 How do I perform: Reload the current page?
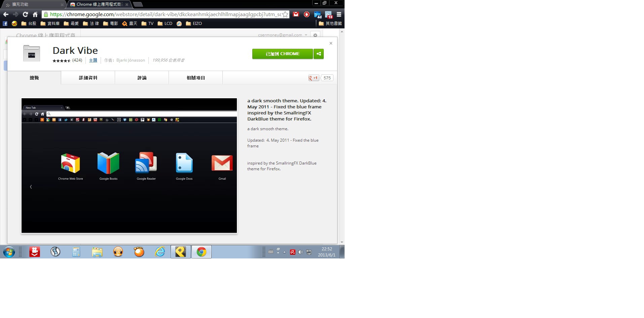(25, 14)
